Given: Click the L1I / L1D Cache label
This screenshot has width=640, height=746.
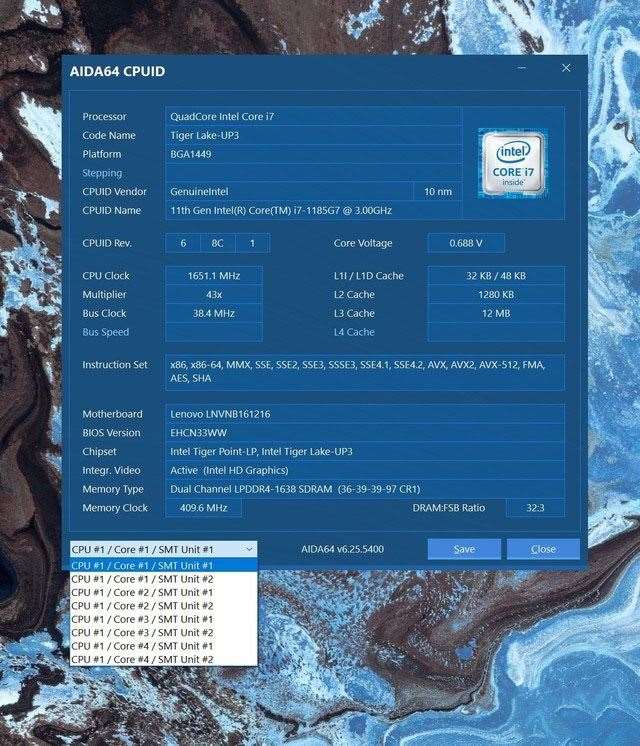Looking at the screenshot, I should 368,276.
